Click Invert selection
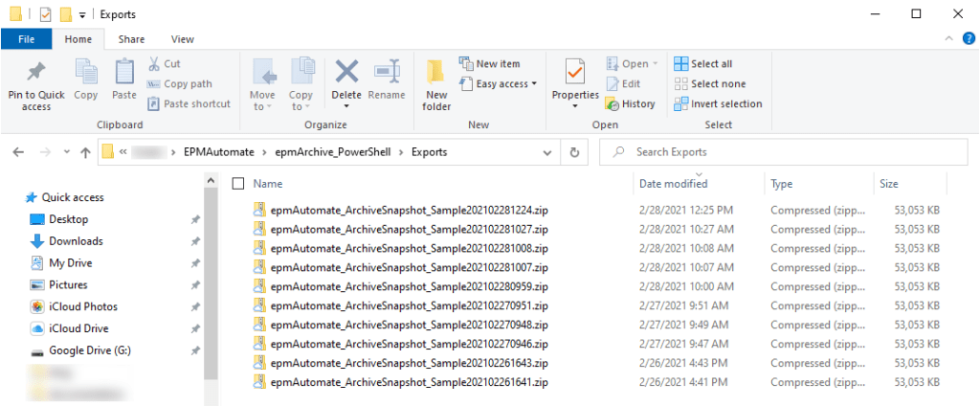Viewport: 980px width, 406px height. (x=719, y=104)
